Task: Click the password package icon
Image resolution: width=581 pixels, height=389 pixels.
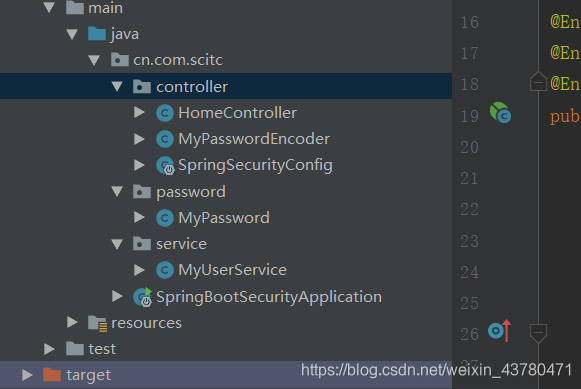Action: click(x=142, y=192)
